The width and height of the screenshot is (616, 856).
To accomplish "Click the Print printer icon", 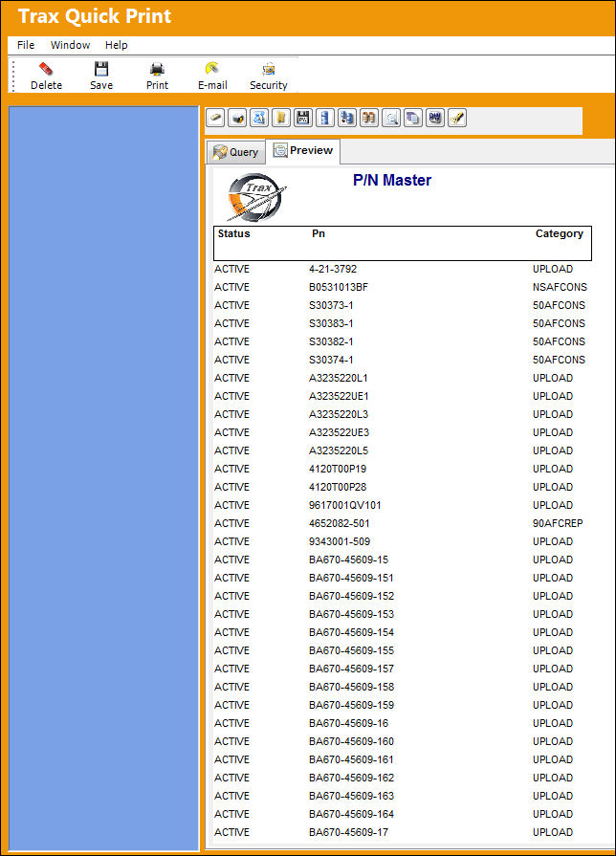I will [157, 69].
